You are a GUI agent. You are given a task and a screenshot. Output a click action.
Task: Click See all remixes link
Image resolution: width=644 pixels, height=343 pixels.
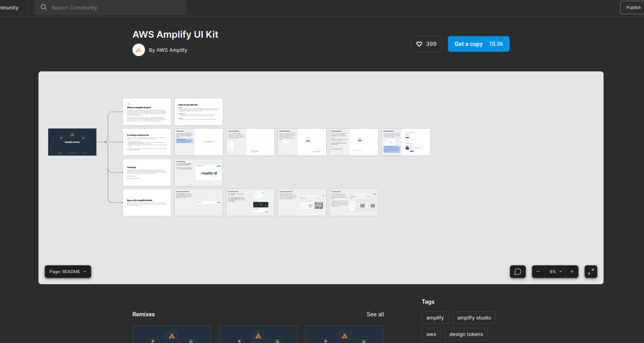pyautogui.click(x=375, y=314)
